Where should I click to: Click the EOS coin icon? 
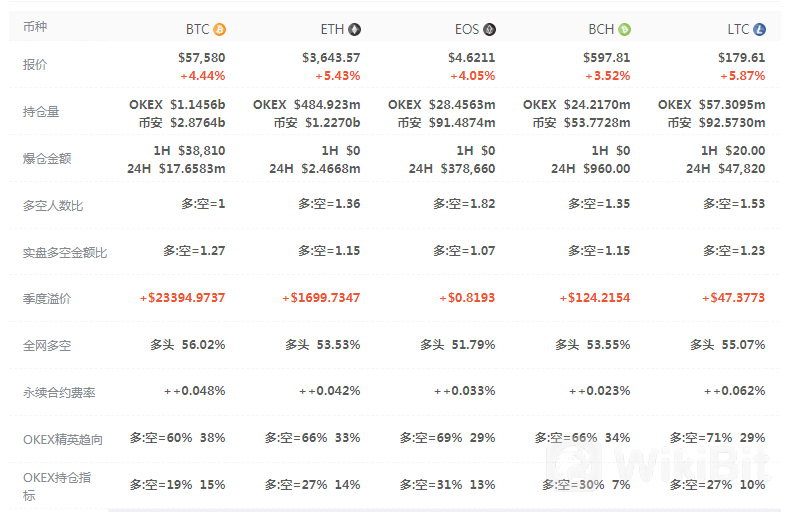click(489, 30)
